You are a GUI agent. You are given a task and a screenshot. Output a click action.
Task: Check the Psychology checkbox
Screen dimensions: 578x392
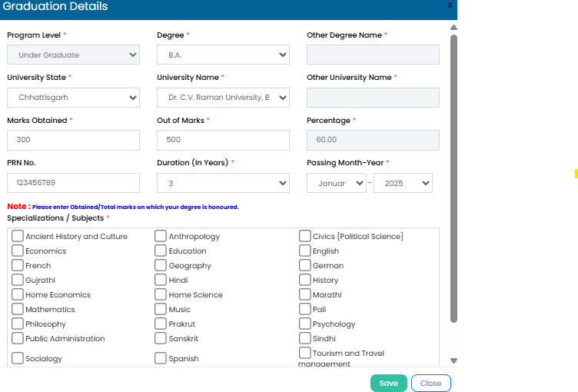(x=305, y=324)
